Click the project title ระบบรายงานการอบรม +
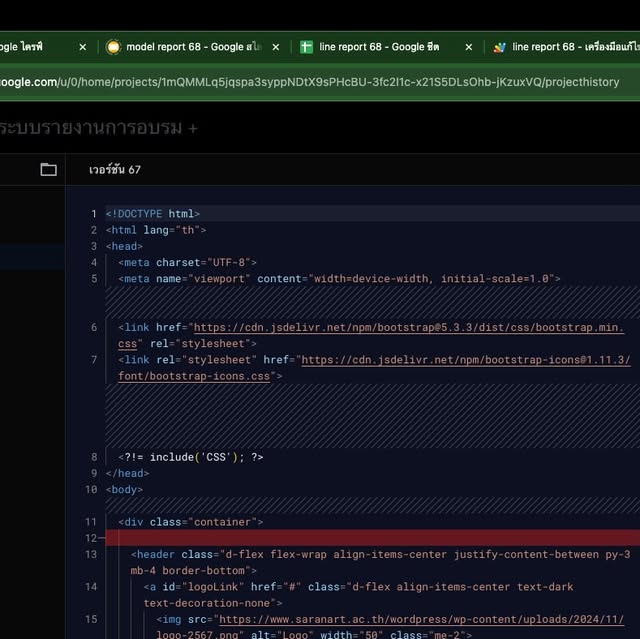This screenshot has width=640, height=639. click(x=98, y=128)
